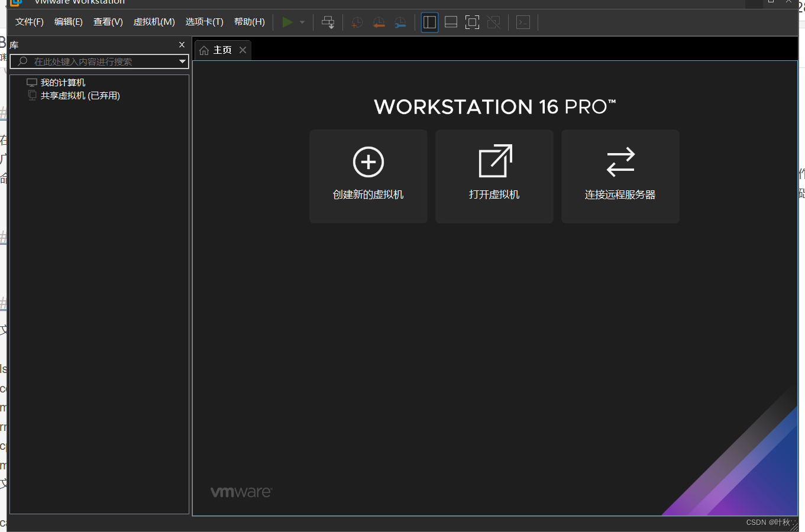Click the green power-on play button
This screenshot has width=805, height=532.
[287, 22]
